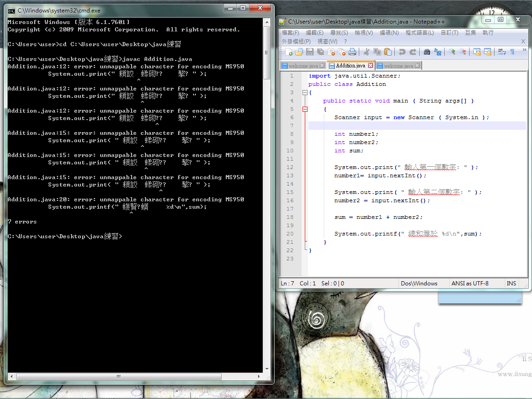Click 'ANSI as UTF-8' encoding in status bar
532x399 pixels.
(x=470, y=283)
